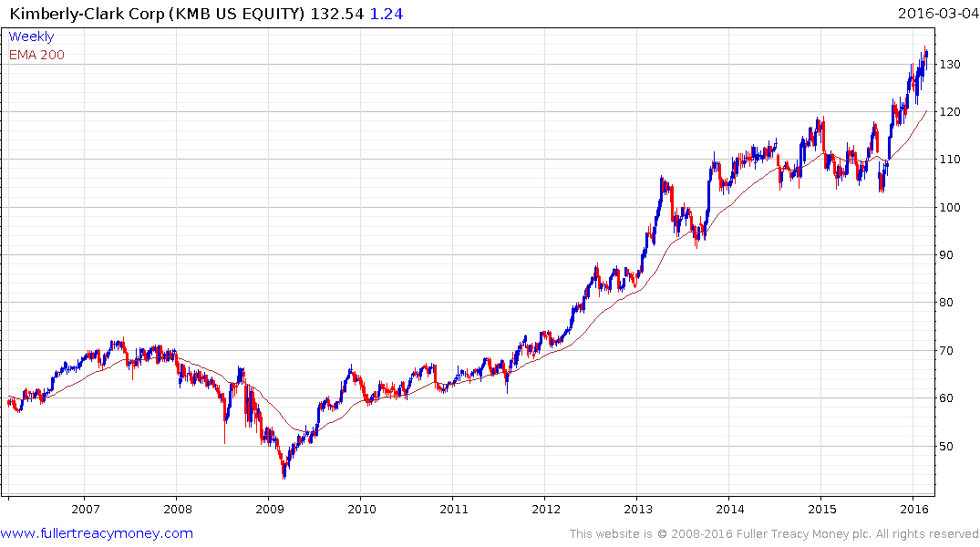Viewport: 980px width, 547px height.
Task: Click the 2012 x-axis label
Action: pos(546,509)
